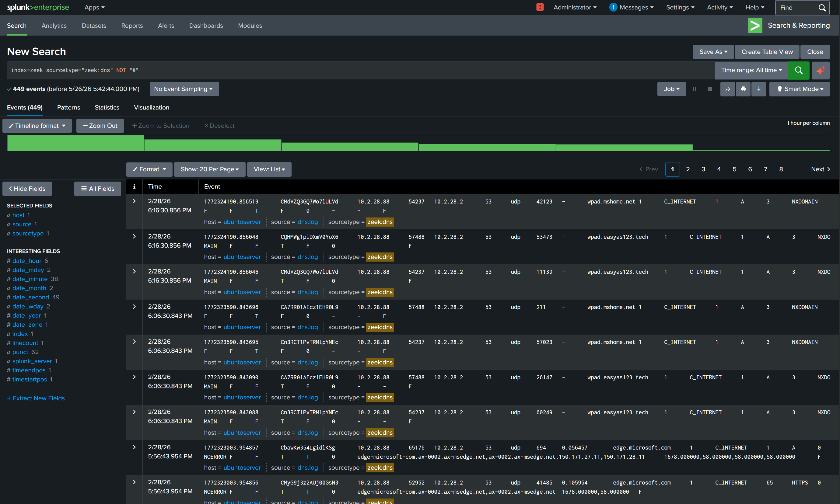Image resolution: width=840 pixels, height=504 pixels.
Task: Change Smart Mode search mode
Action: point(800,89)
